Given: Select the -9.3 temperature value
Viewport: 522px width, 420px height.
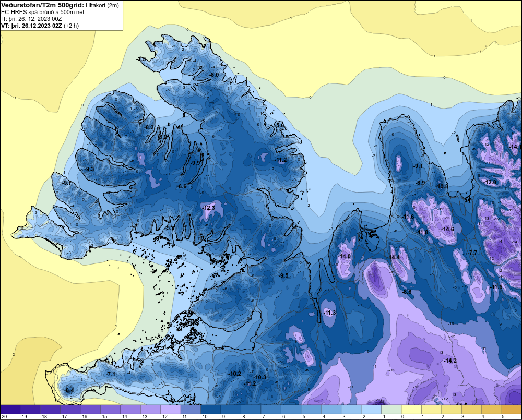Looking at the screenshot, I should (x=89, y=169).
